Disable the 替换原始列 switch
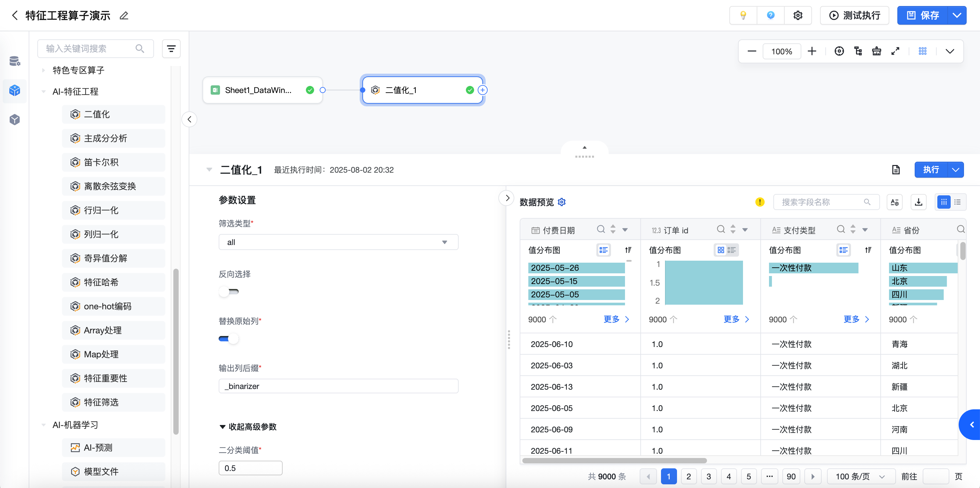Screen dimensions: 980x488 229,339
